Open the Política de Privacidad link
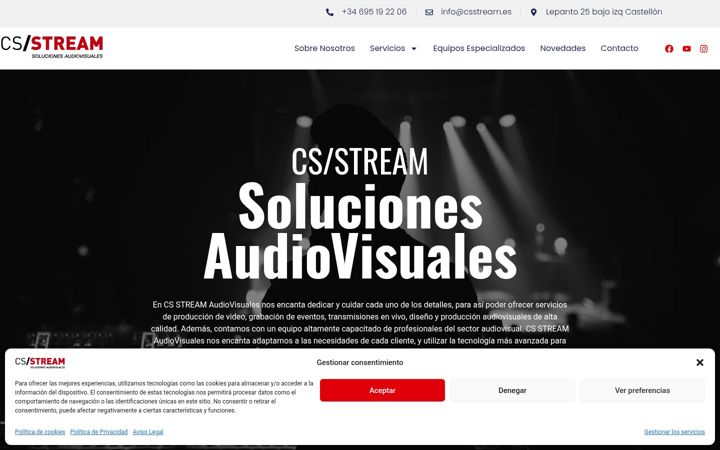The height and width of the screenshot is (450, 720). tap(99, 432)
